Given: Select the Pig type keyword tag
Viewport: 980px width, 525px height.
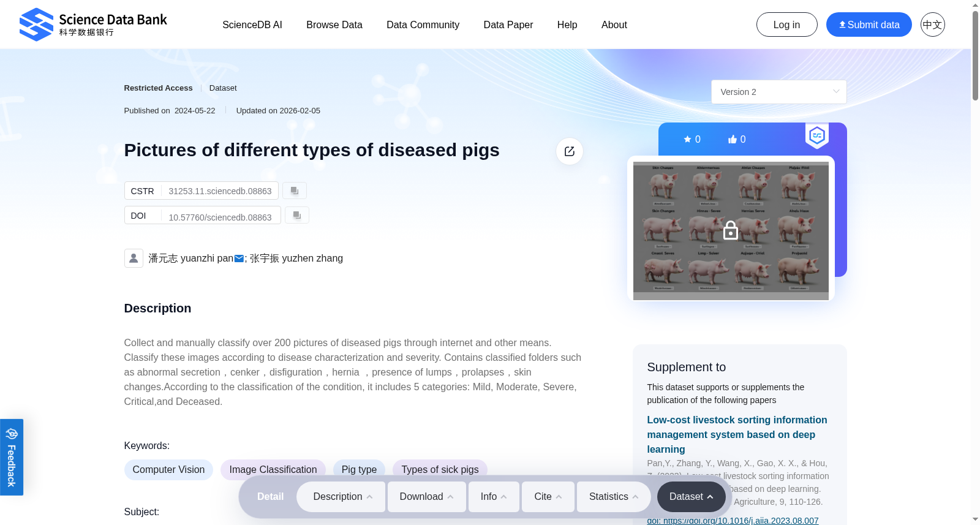Looking at the screenshot, I should (359, 470).
